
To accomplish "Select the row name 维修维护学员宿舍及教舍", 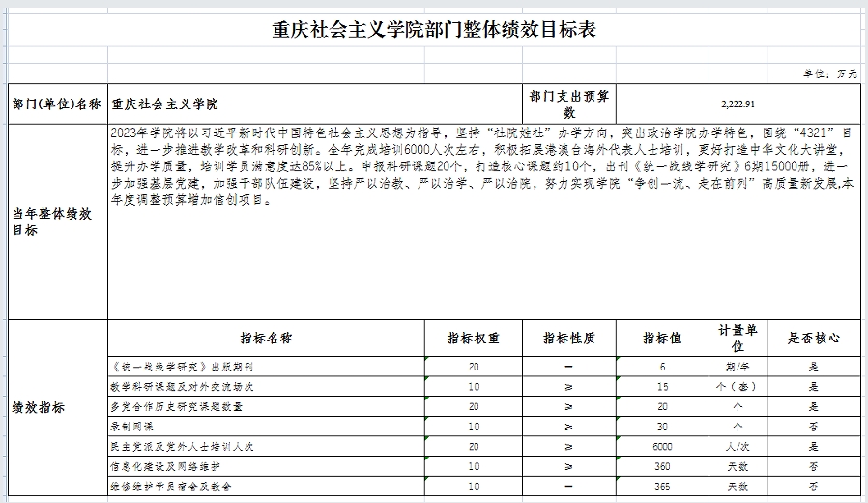I will point(171,487).
